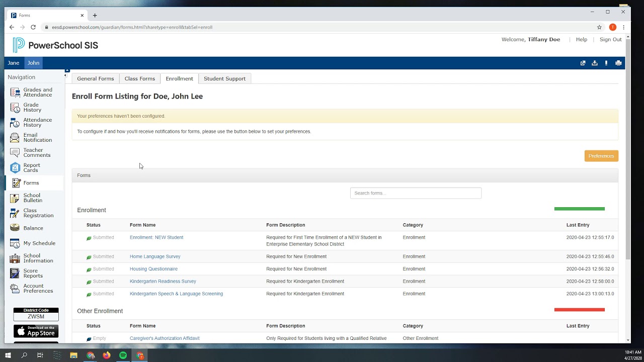Click the printer icon in blue header bar
Screen dimensions: 644x362
[618, 63]
